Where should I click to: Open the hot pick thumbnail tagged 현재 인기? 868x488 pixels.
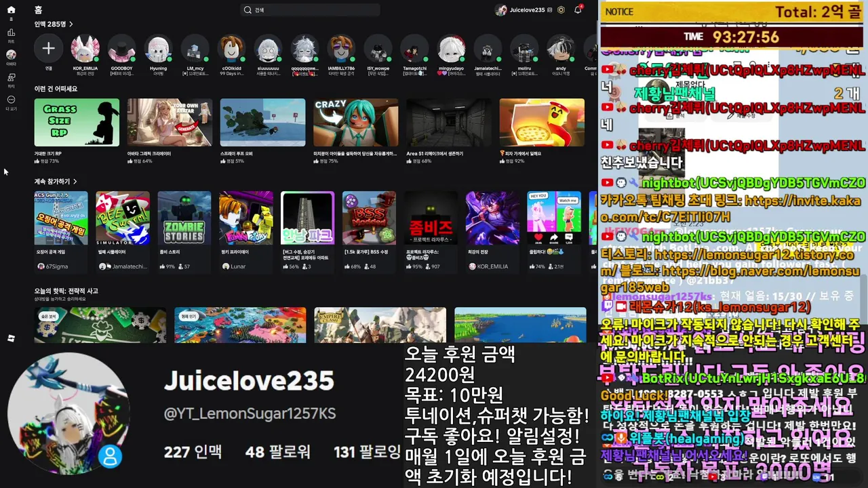(x=240, y=325)
